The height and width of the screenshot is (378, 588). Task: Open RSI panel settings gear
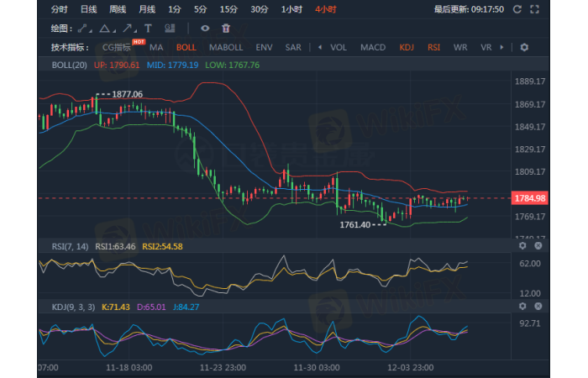[522, 246]
